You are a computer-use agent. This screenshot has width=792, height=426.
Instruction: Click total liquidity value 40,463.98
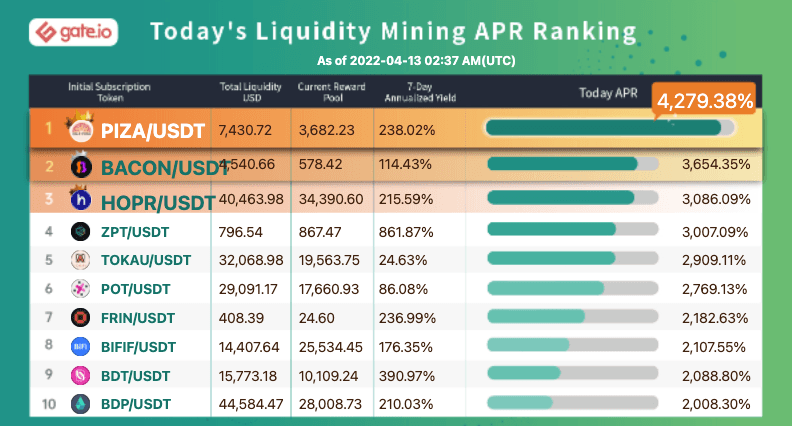click(251, 199)
